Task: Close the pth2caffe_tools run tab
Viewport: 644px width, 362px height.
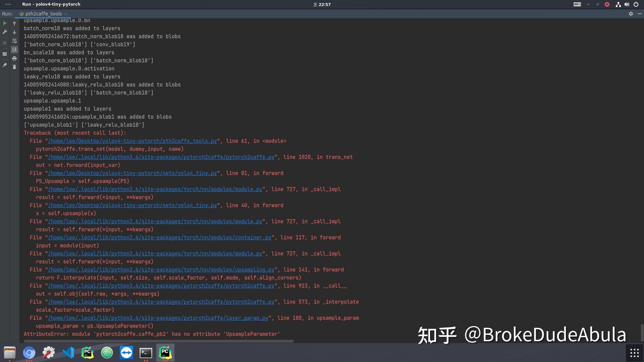Action: tap(66, 14)
